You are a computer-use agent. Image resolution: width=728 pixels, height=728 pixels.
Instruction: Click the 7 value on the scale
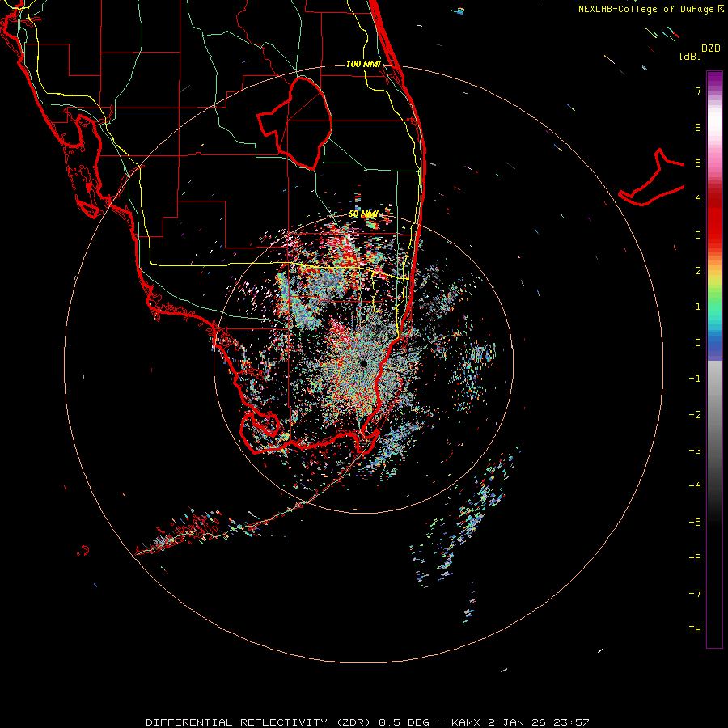[x=698, y=91]
